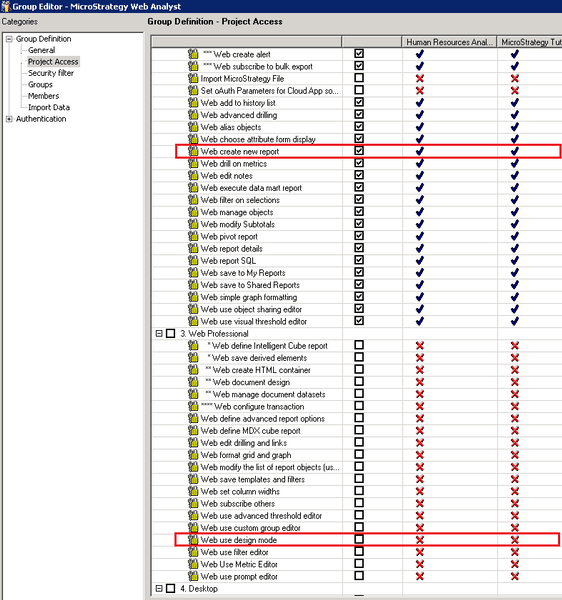Click the privilege icon beside Web create new report
This screenshot has width=562, height=600.
point(193,151)
